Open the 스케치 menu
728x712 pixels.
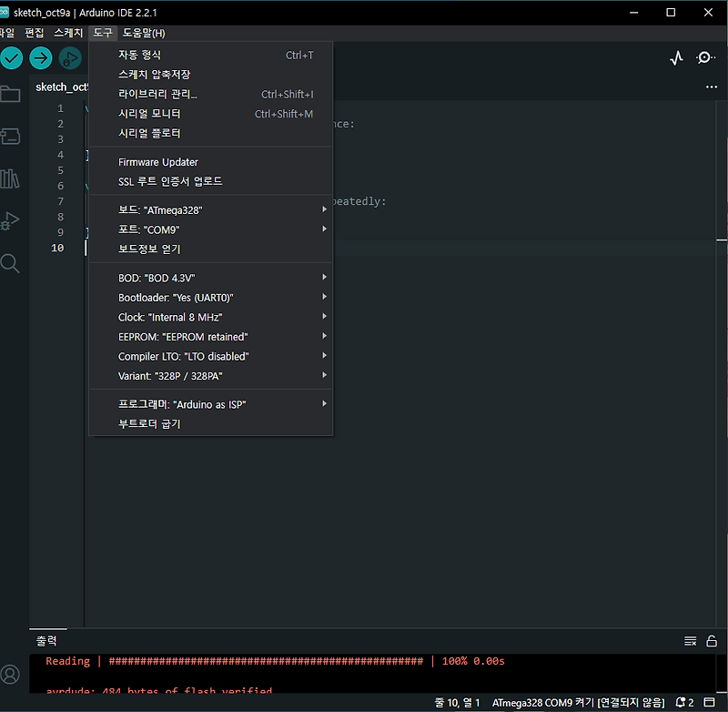click(67, 33)
